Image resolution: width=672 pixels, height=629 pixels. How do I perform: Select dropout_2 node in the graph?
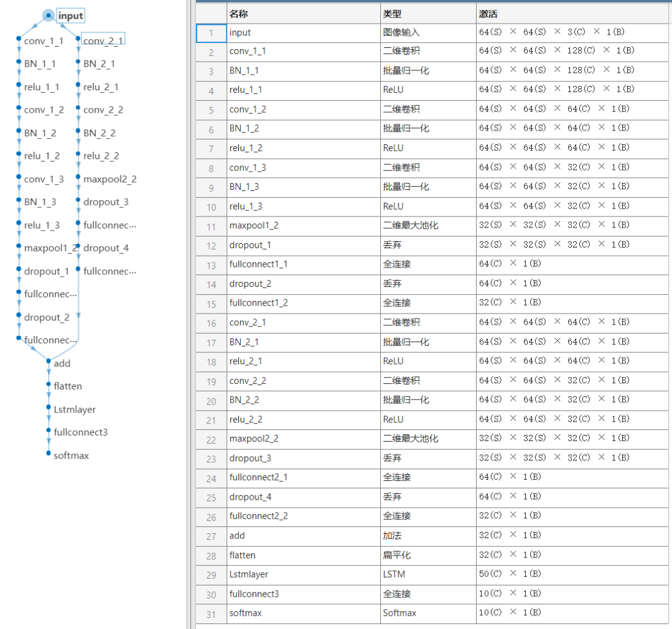[x=46, y=317]
